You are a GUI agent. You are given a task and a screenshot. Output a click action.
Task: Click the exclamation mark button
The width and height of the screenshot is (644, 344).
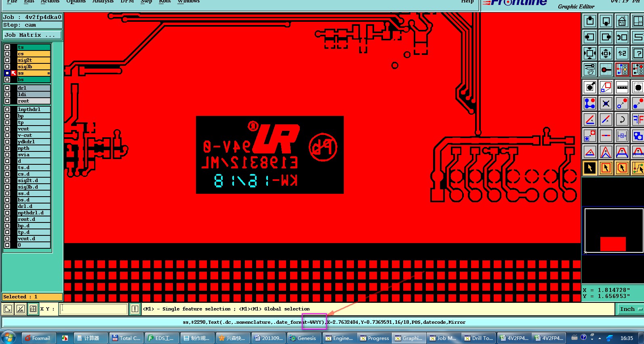click(x=135, y=309)
